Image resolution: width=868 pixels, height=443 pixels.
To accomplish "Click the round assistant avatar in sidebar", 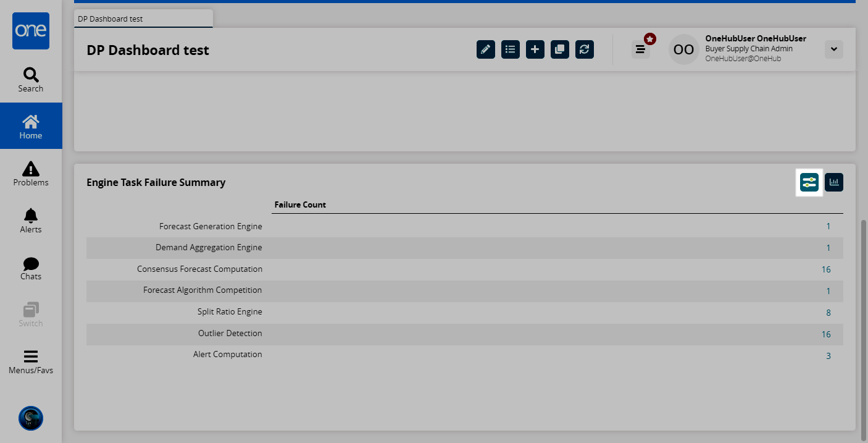I will pyautogui.click(x=31, y=418).
